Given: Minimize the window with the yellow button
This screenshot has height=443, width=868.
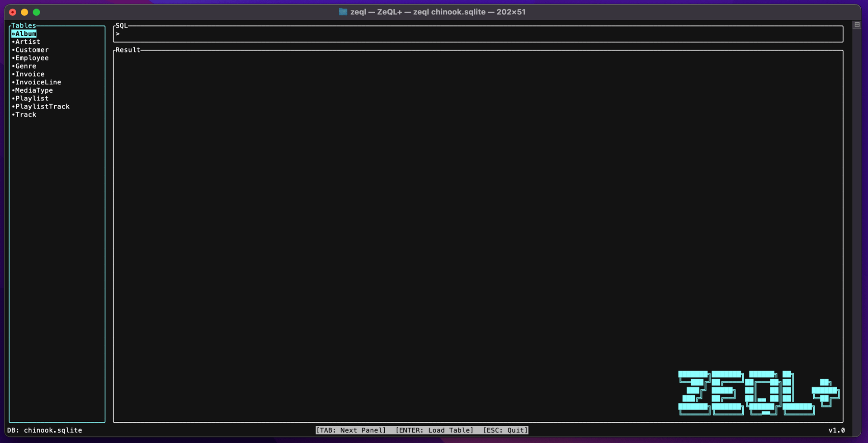Looking at the screenshot, I should coord(24,12).
